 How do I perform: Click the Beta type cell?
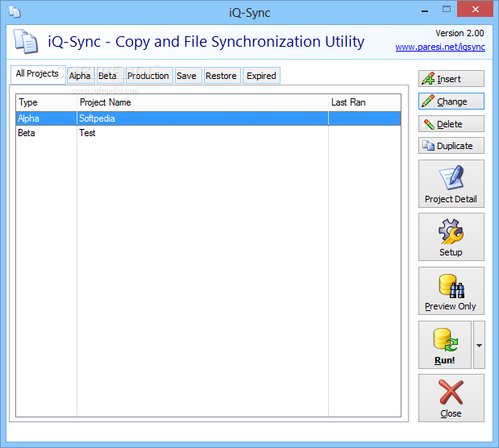[47, 133]
